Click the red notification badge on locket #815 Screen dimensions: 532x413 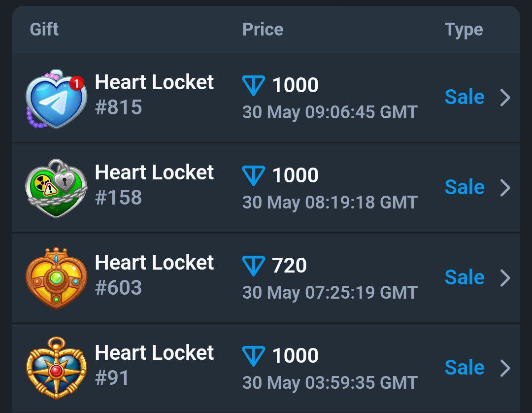(x=77, y=83)
